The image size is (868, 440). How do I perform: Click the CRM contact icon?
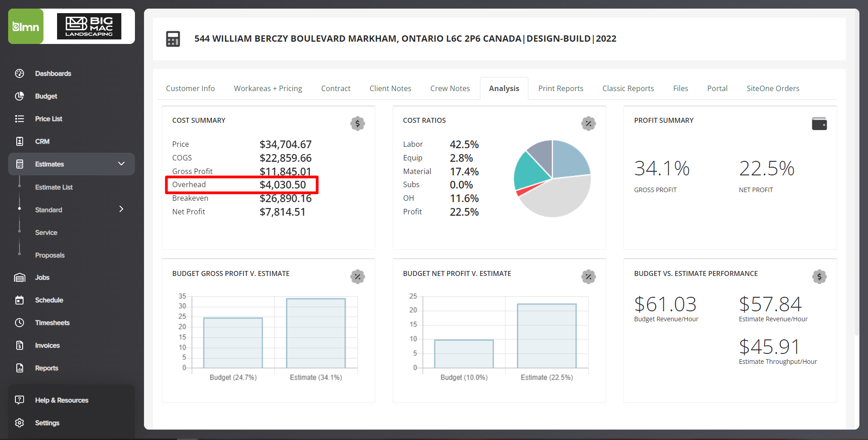pos(19,141)
